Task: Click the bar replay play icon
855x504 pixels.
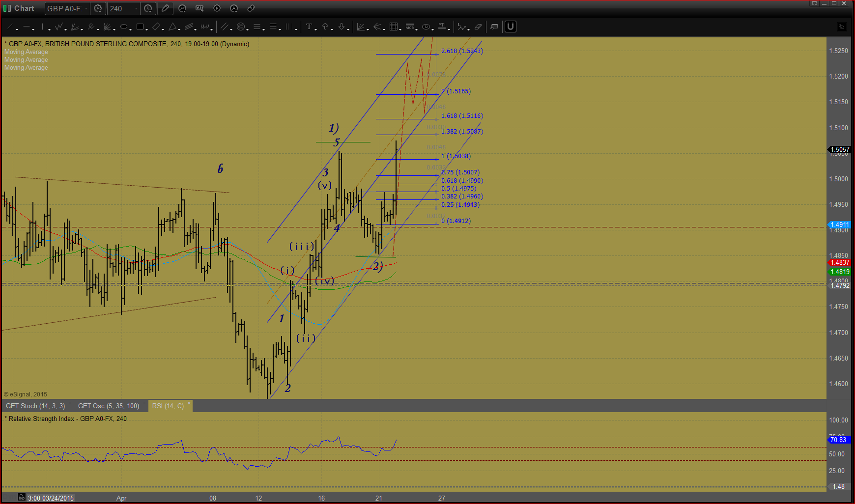Action: click(x=217, y=8)
